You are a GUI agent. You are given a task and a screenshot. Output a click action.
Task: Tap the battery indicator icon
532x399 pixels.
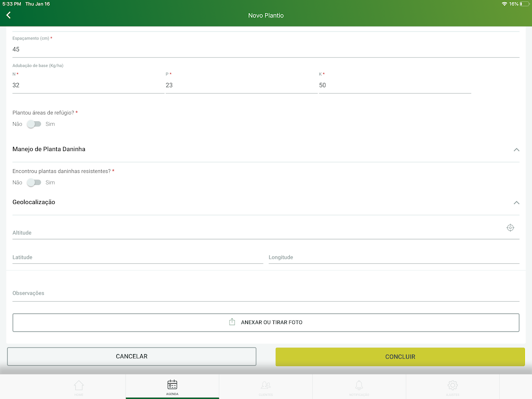pos(525,4)
